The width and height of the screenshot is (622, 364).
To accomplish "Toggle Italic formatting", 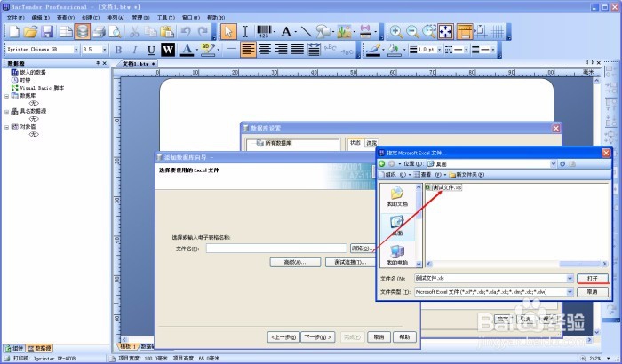I will point(135,50).
